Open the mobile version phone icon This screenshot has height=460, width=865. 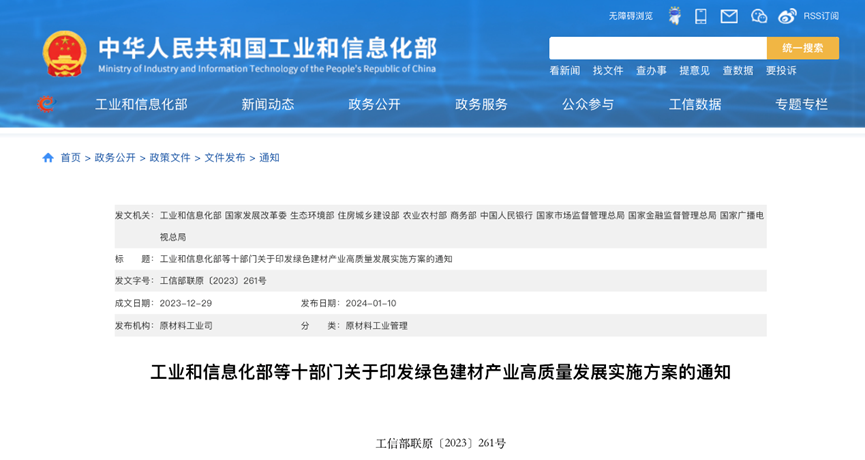pos(701,16)
